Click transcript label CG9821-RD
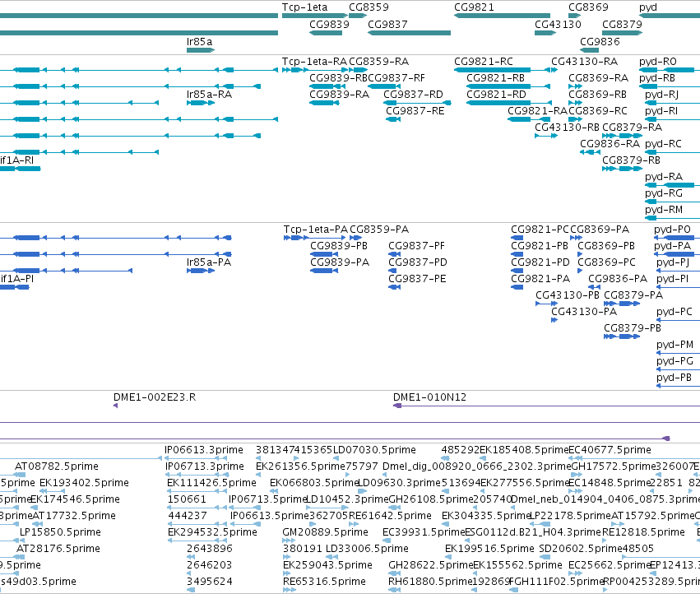The height and width of the screenshot is (594, 700). coord(497,95)
